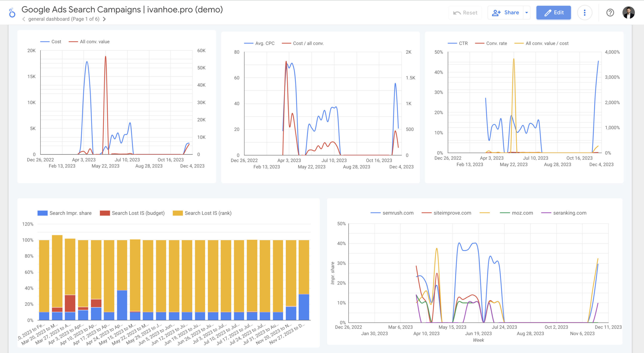Click the Share button
Viewport: 644px width, 353px height.
505,13
